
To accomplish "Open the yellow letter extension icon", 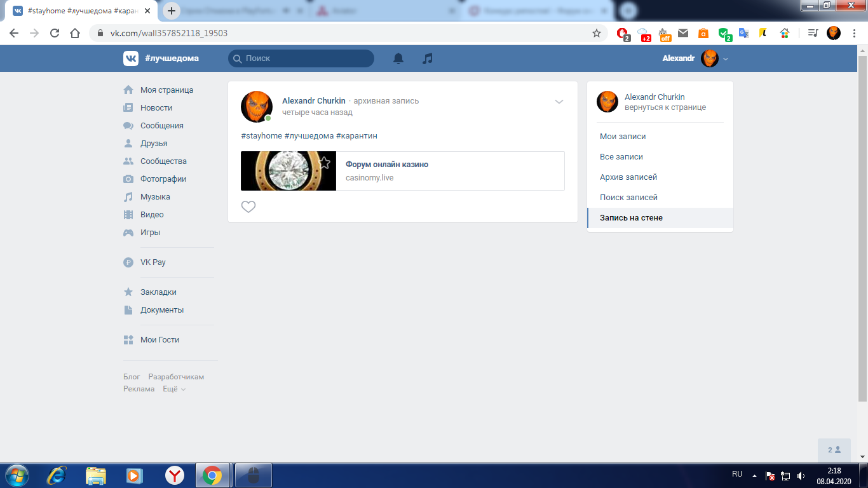I will point(763,33).
